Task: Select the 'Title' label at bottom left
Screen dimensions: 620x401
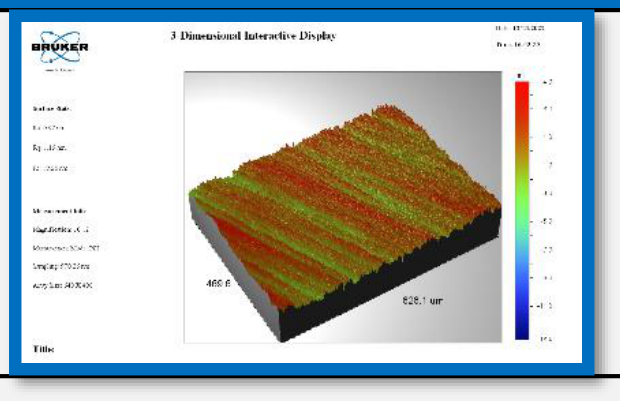Action: click(43, 349)
